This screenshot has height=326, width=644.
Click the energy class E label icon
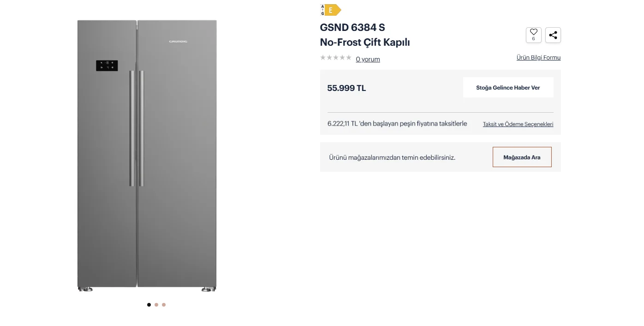331,10
